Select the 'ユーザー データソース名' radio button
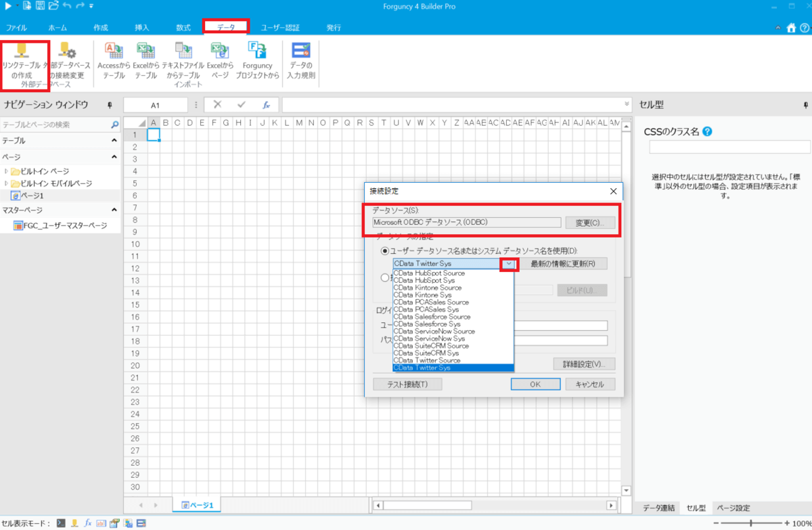The width and height of the screenshot is (812, 530). click(385, 250)
